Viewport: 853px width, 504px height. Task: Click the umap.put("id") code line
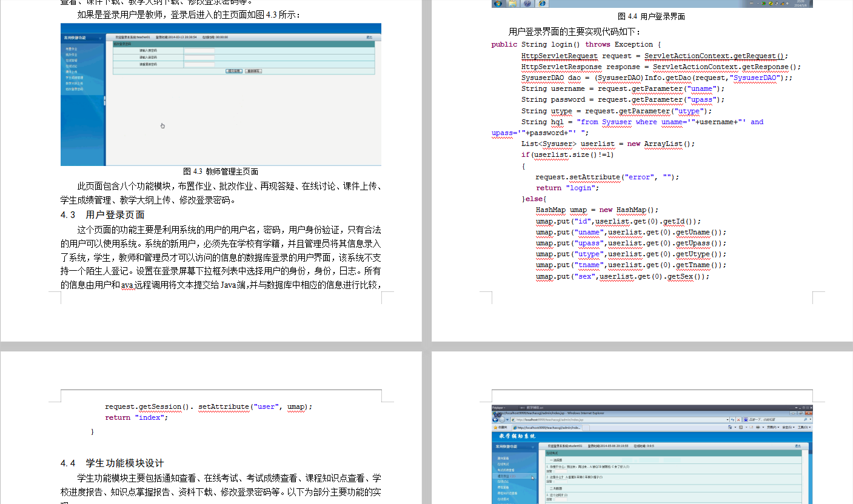[x=618, y=221]
